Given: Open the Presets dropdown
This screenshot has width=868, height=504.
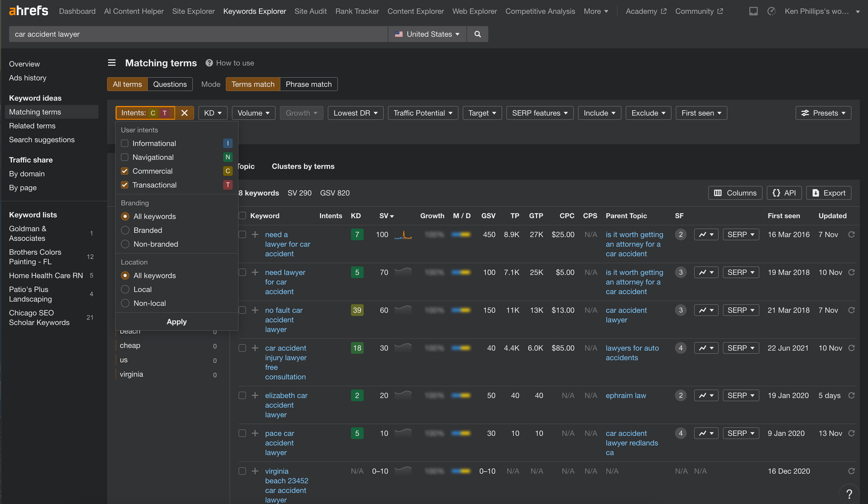Looking at the screenshot, I should point(823,113).
